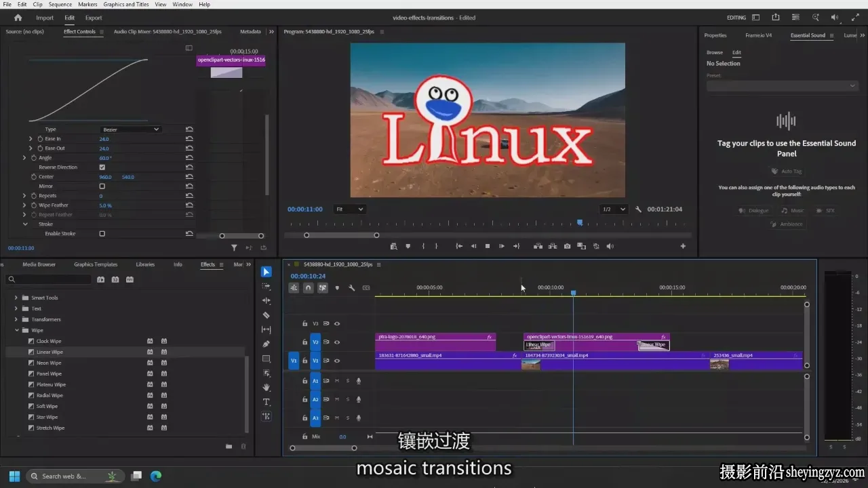Switch to the Metadata tab
Viewport: 868px width, 488px height.
[250, 31]
